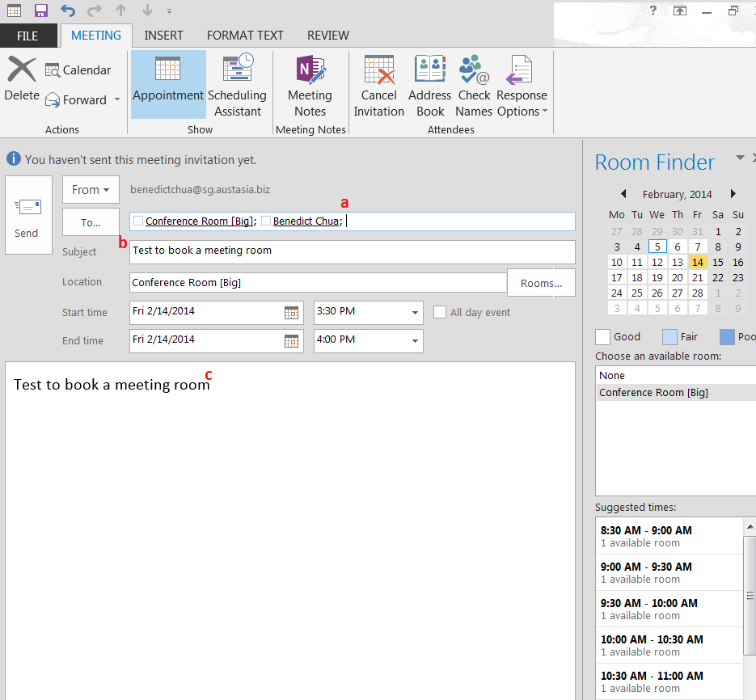Tick the checkbox beside Benedict Chua attendee
Viewport: 756px width, 700px height.
coord(266,221)
